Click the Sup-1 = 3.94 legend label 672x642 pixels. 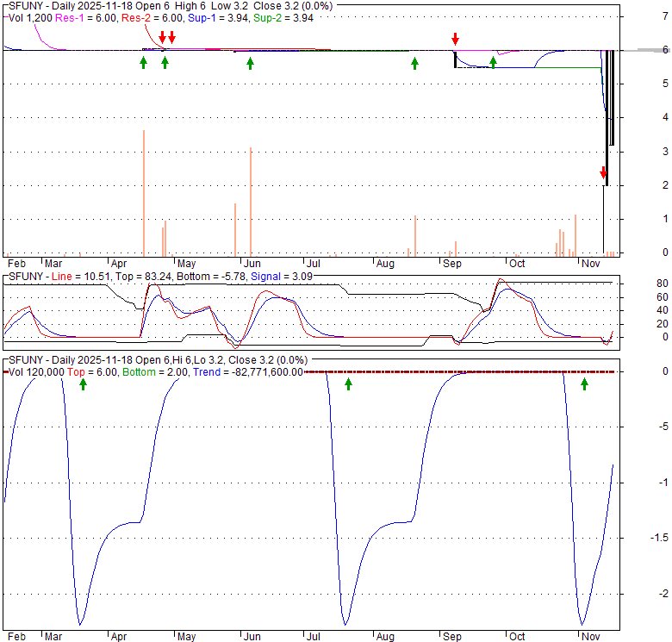coord(214,17)
